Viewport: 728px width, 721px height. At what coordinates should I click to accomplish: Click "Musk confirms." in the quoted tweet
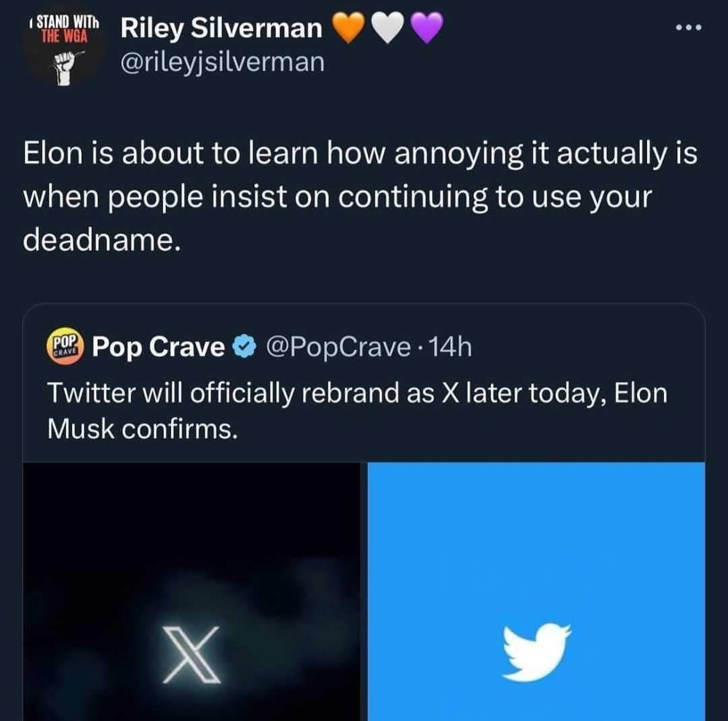tap(143, 429)
